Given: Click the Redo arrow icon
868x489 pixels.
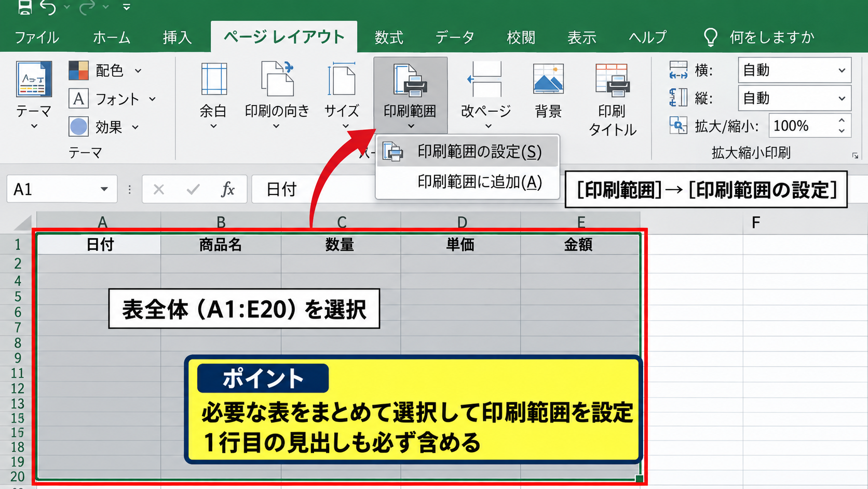Looking at the screenshot, I should click(88, 7).
